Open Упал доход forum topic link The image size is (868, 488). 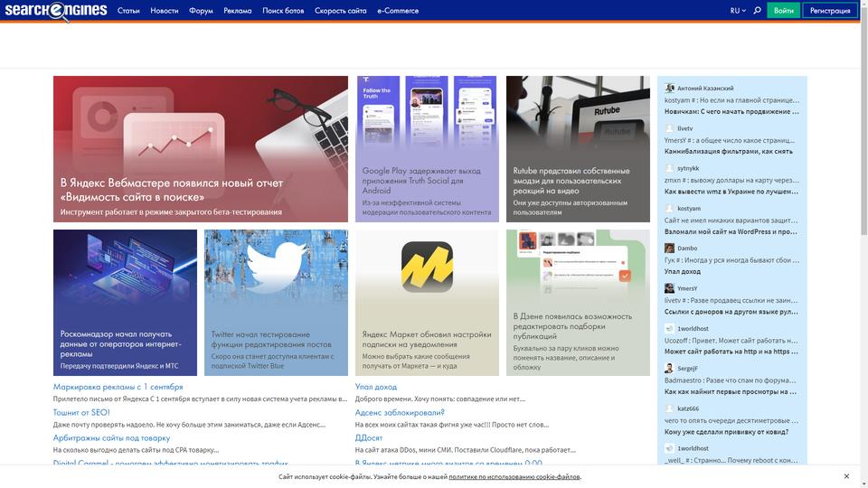click(x=376, y=387)
